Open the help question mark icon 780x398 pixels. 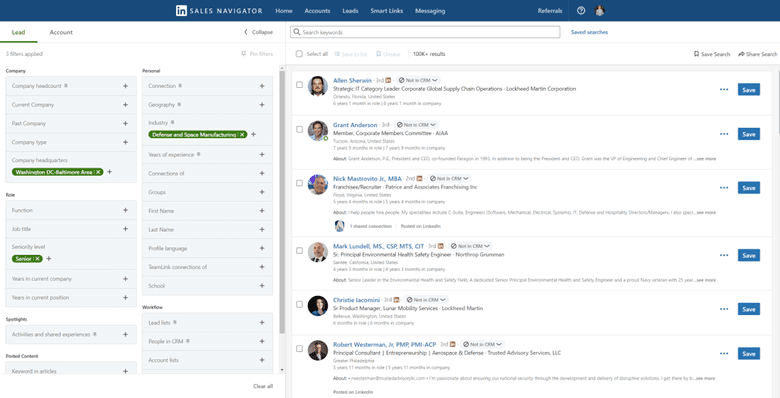[x=581, y=10]
